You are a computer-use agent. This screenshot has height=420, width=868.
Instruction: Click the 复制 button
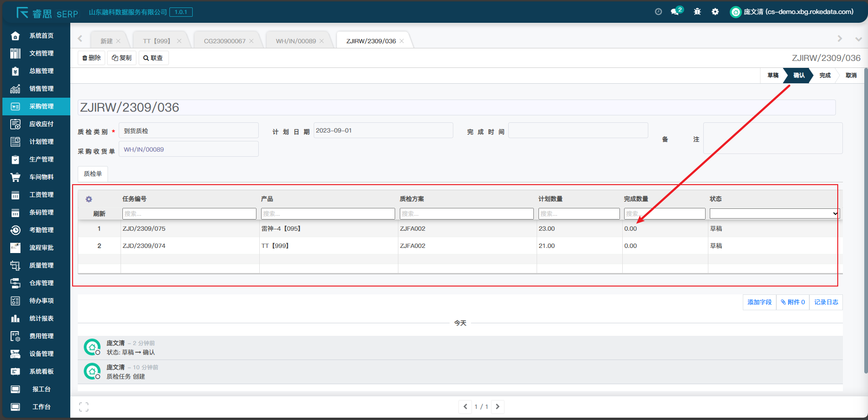point(122,58)
